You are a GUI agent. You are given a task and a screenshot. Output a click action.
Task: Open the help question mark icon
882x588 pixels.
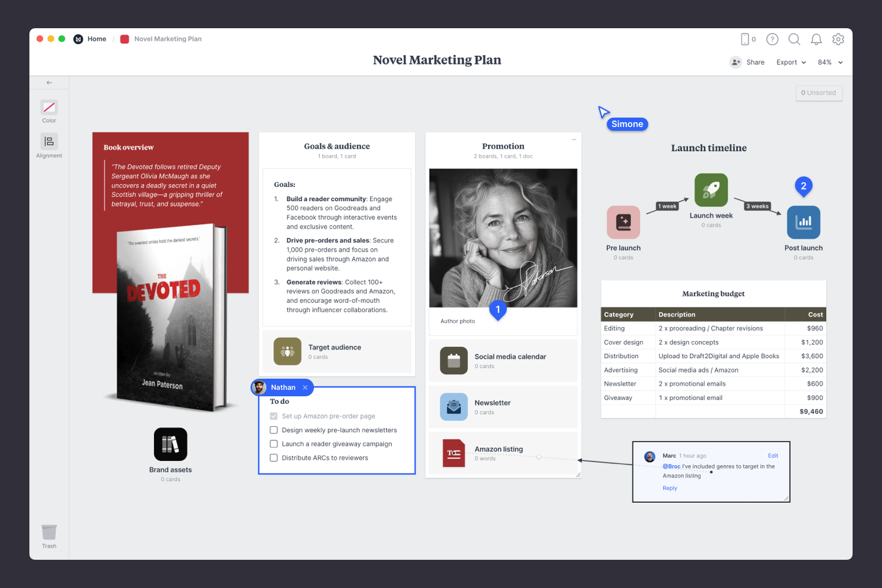(x=772, y=39)
